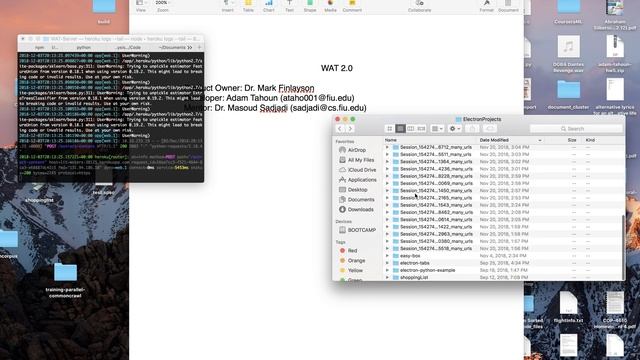Open the training-parallel-commoncrawl desktop folder

pos(65,280)
